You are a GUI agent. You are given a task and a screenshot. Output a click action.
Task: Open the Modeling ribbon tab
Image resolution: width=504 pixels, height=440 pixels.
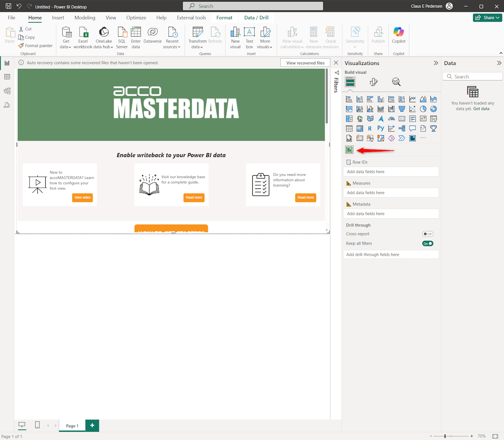click(85, 18)
